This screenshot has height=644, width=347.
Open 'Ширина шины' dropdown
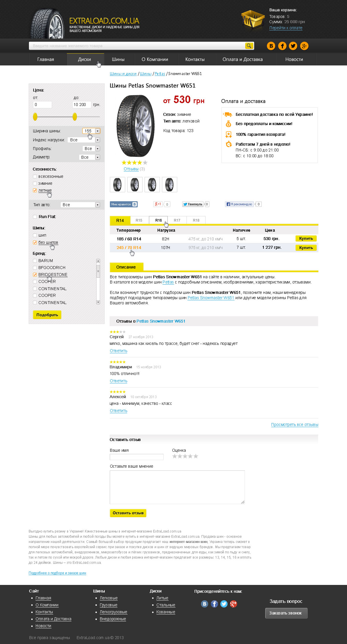click(x=91, y=131)
